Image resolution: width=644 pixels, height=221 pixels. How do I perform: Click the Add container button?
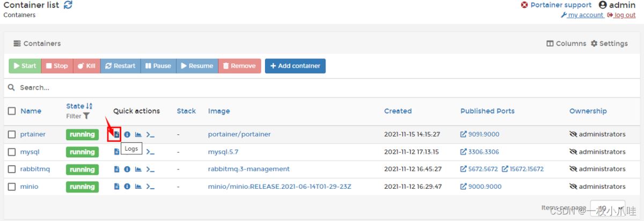[295, 66]
